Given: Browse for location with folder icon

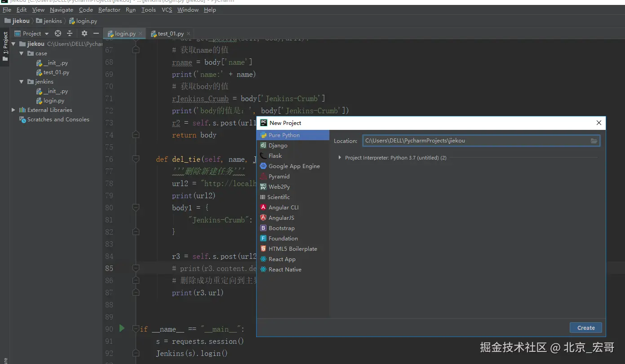Looking at the screenshot, I should tap(594, 141).
